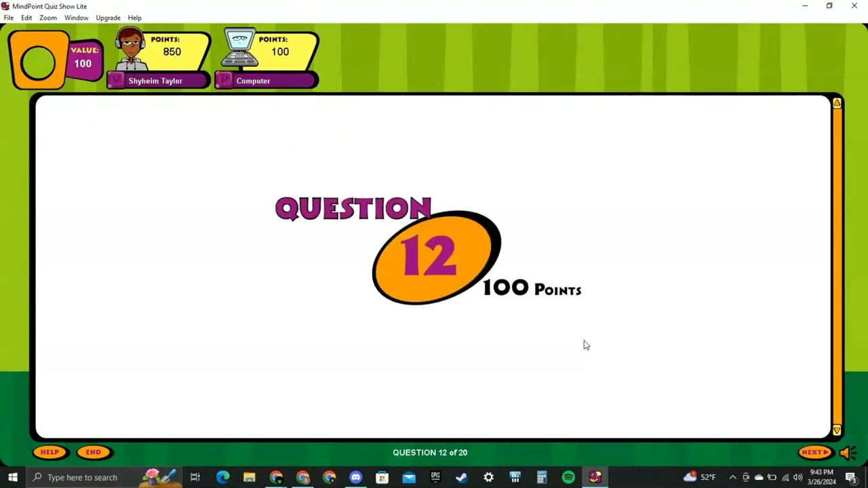Click Computer's 100 points score
Image resolution: width=868 pixels, height=488 pixels.
[x=280, y=52]
